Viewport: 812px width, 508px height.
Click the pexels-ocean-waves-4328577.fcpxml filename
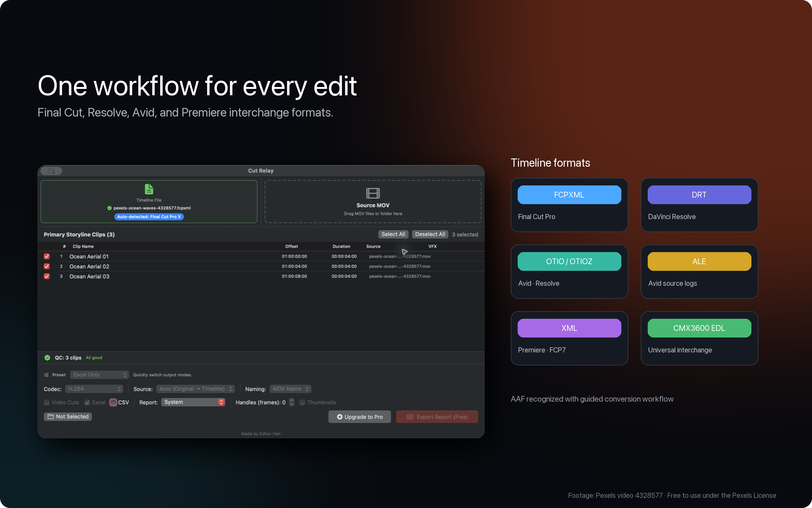point(152,208)
